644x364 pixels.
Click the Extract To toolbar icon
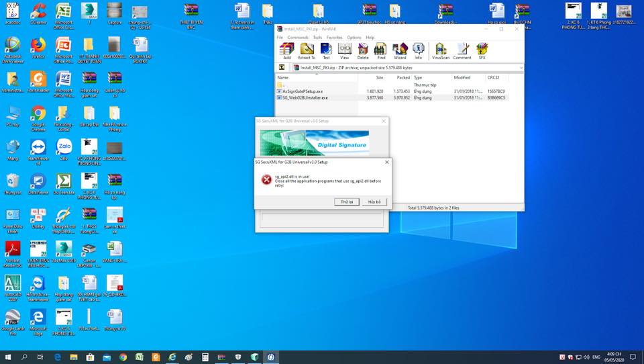coord(307,50)
